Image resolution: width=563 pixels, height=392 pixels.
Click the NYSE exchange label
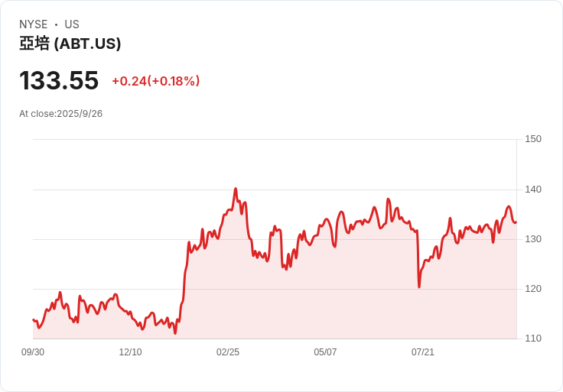pyautogui.click(x=34, y=24)
